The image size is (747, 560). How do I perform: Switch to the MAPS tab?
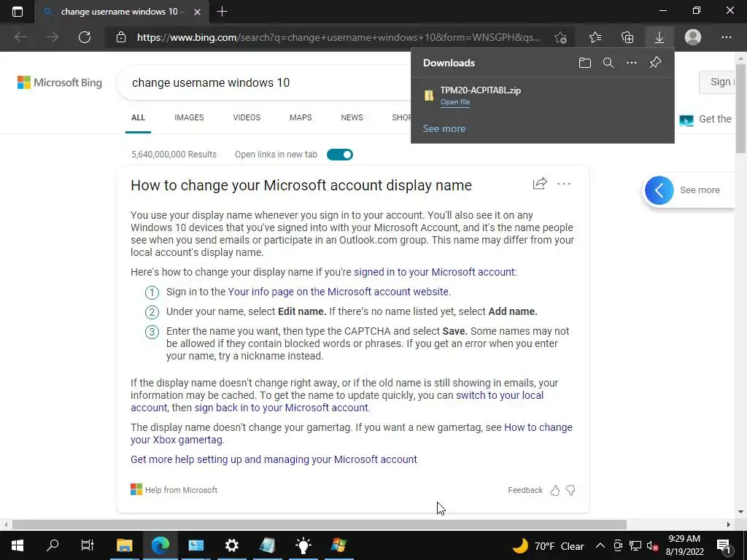[x=301, y=117]
